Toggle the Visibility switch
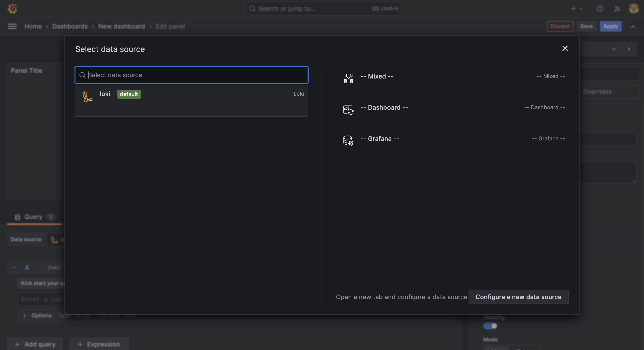The width and height of the screenshot is (644, 350). pos(490,326)
